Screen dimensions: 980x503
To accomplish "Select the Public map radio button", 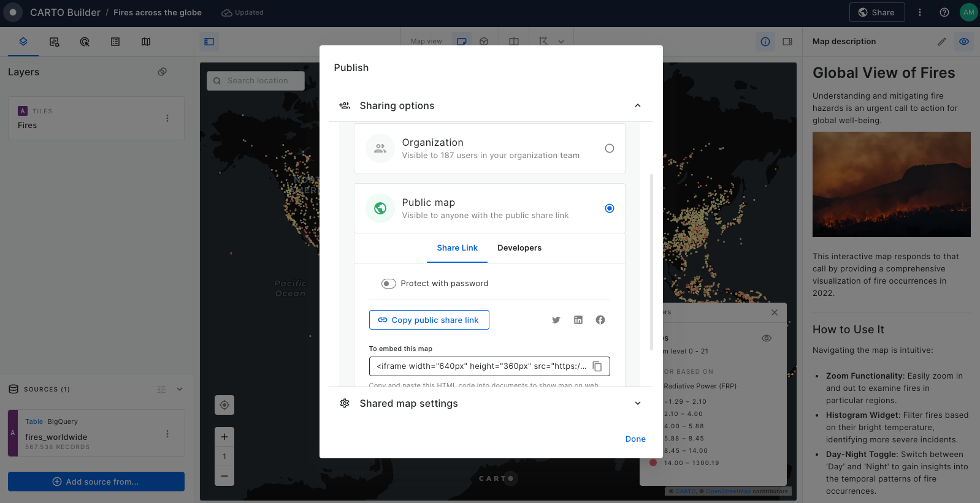I will click(x=609, y=208).
